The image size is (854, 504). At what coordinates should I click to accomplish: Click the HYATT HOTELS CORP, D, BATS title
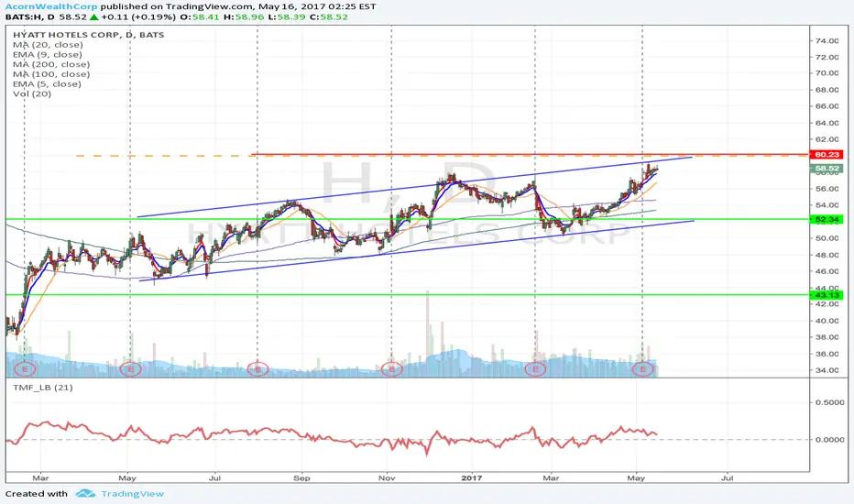coord(88,34)
